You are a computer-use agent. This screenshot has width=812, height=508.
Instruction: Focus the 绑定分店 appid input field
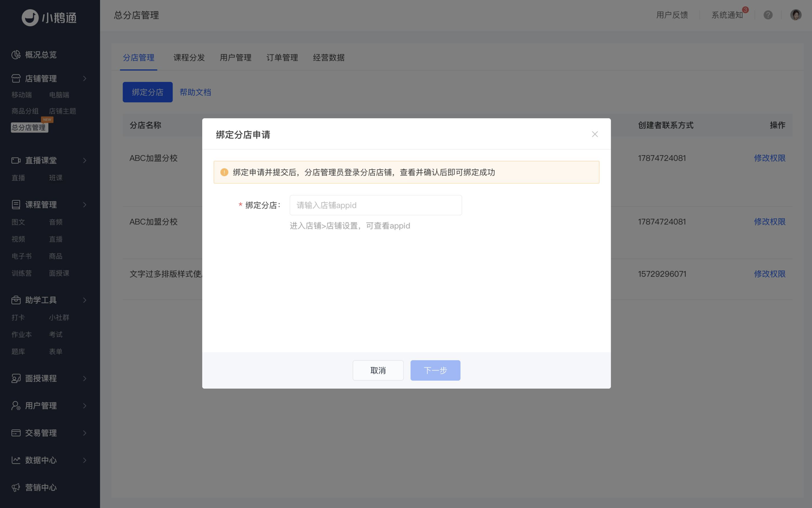coord(376,205)
